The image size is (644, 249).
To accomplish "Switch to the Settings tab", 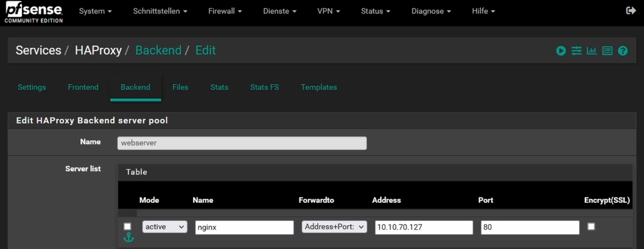I will point(32,87).
